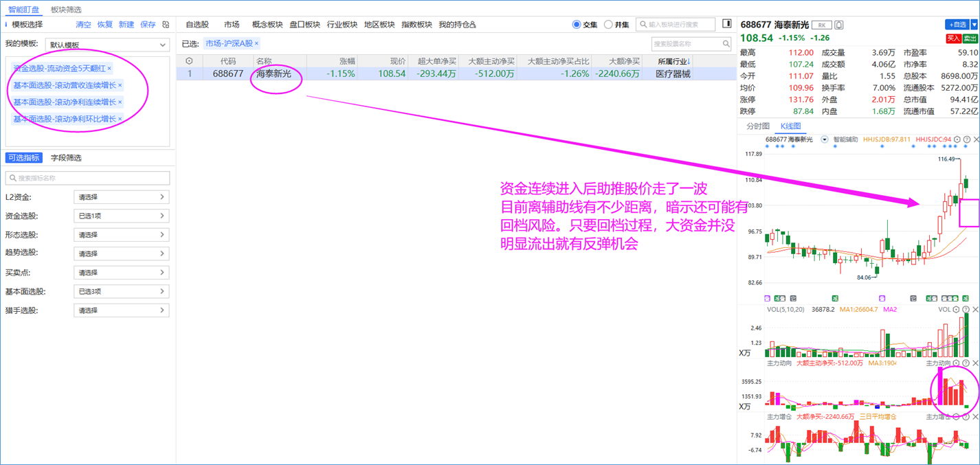Switch to the K线图 tab
980x465 pixels.
coord(791,126)
